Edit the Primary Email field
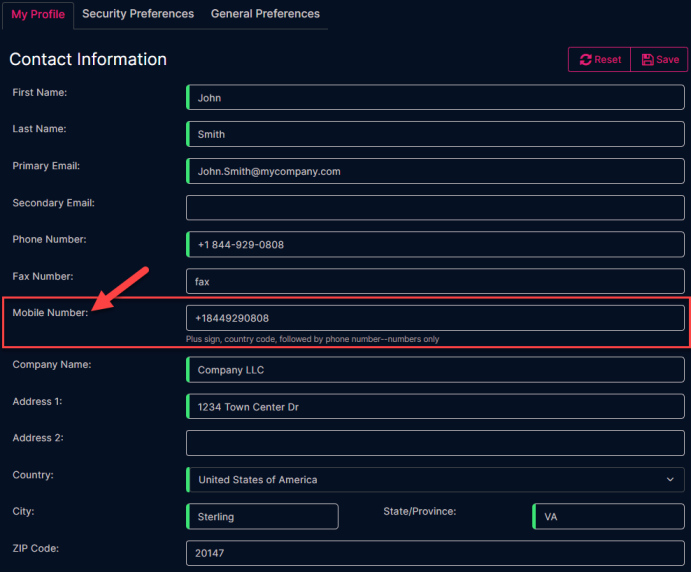 [435, 171]
